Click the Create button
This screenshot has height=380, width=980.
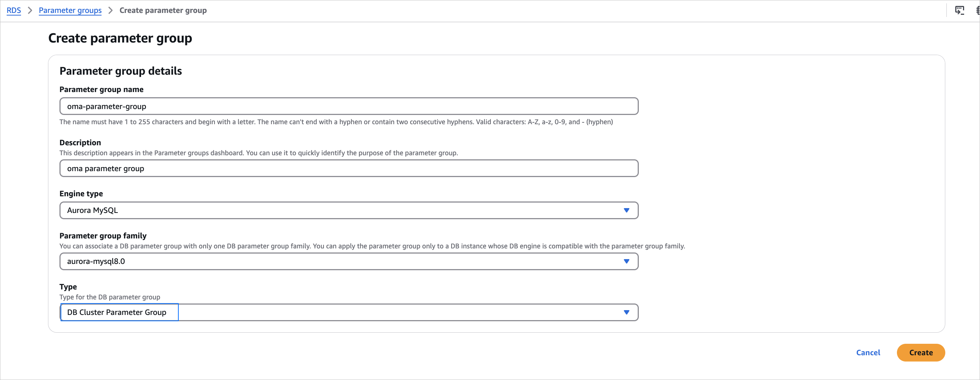coord(920,353)
